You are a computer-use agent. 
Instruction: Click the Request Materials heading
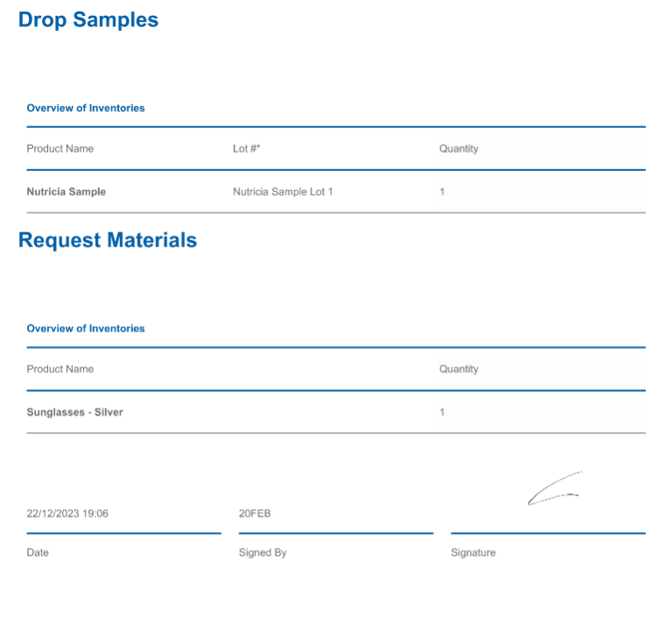(108, 240)
